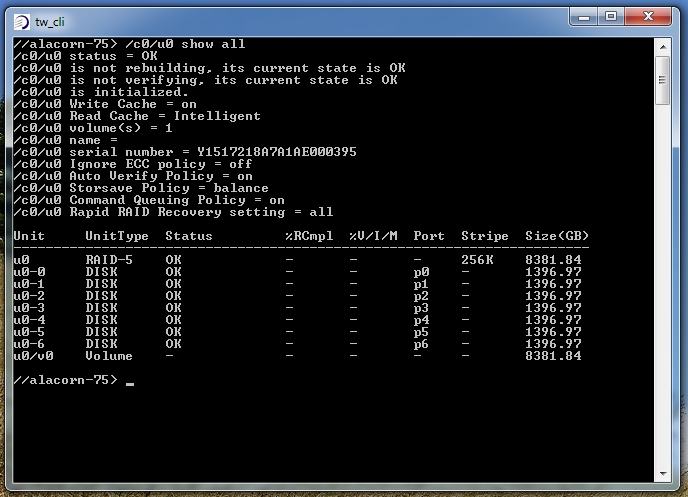
Task: Click the DISK type in u0-6 row
Action: pyautogui.click(x=101, y=344)
